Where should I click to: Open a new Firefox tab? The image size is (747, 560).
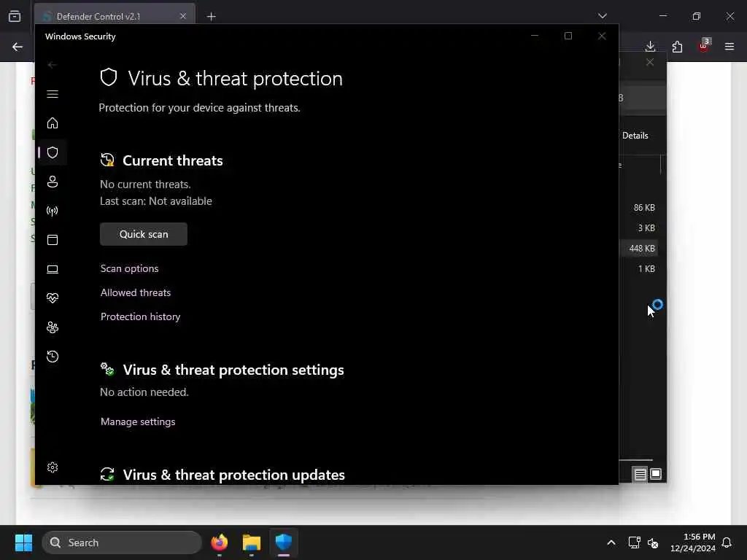coord(211,17)
